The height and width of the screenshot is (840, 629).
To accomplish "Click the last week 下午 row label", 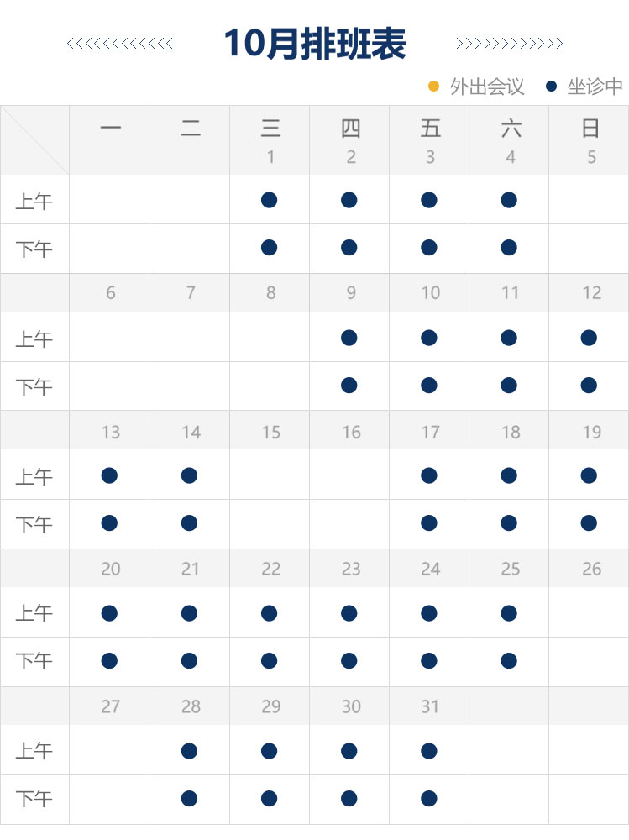I will tap(34, 800).
